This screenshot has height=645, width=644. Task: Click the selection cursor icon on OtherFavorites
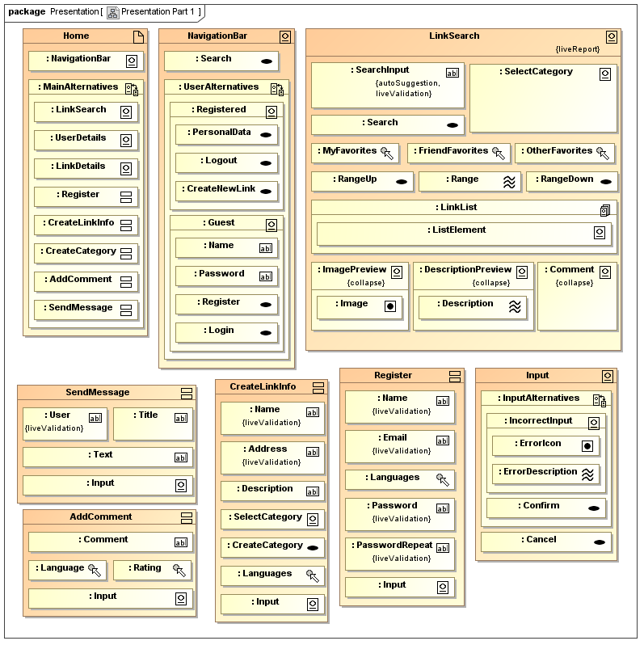(x=603, y=154)
